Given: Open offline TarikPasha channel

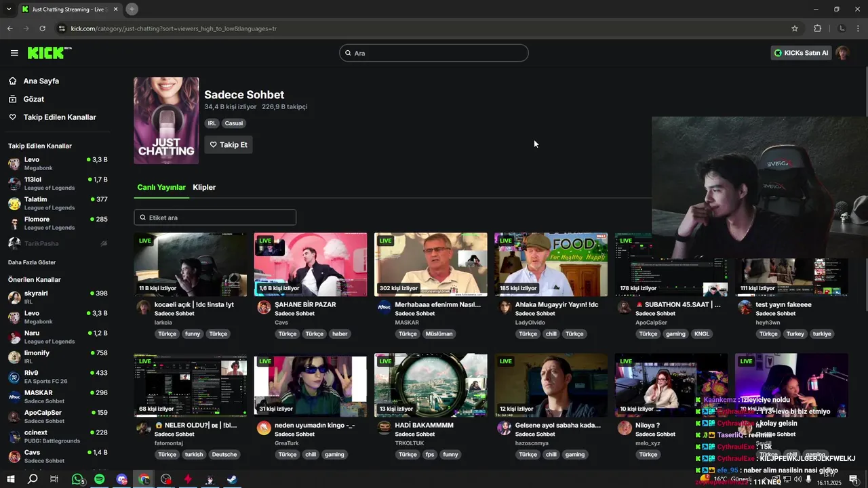Looking at the screenshot, I should tap(58, 243).
